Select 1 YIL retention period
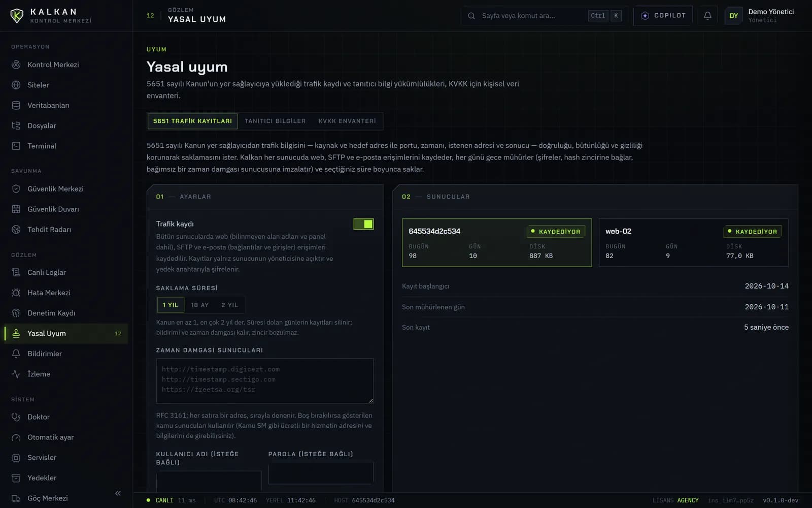 171,305
